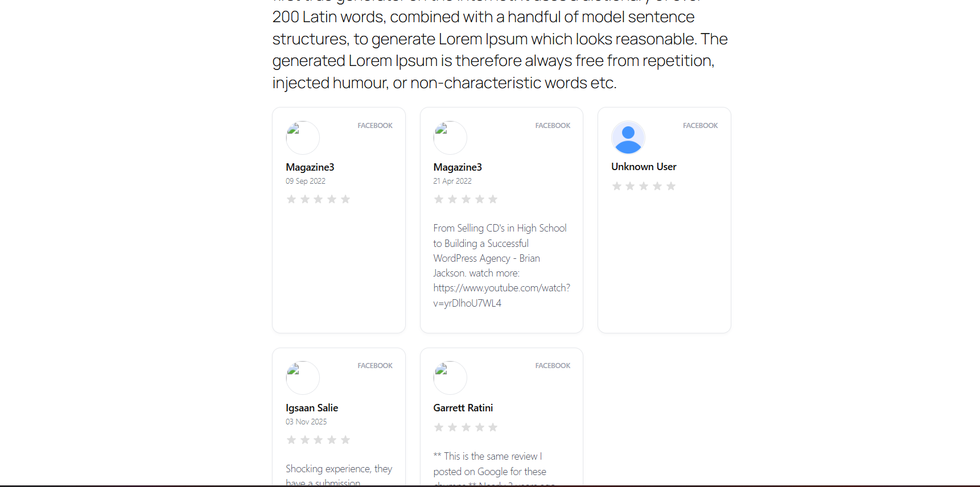The image size is (980, 487).
Task: Click the 09 Sep 2022 review date
Action: coord(306,181)
